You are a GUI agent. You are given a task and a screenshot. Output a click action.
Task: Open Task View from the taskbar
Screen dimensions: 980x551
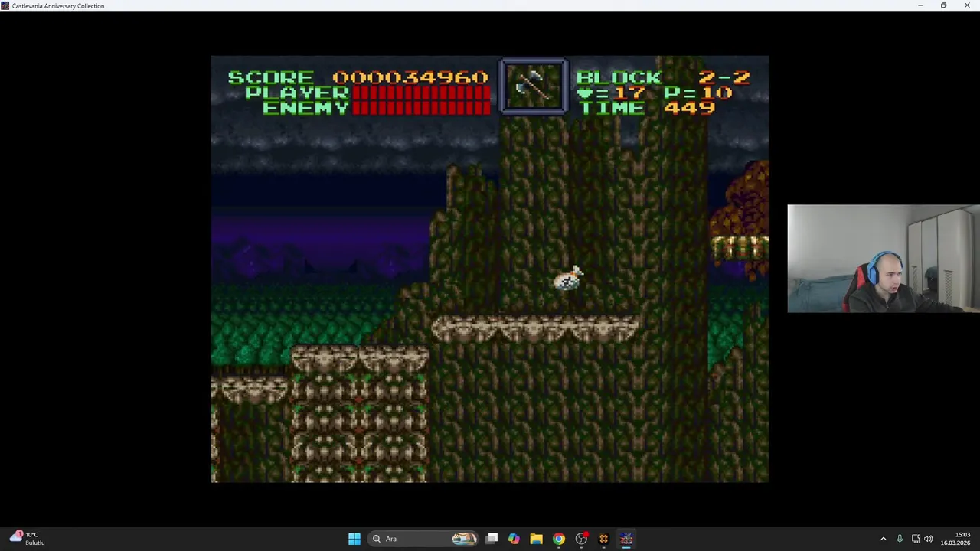tap(492, 539)
